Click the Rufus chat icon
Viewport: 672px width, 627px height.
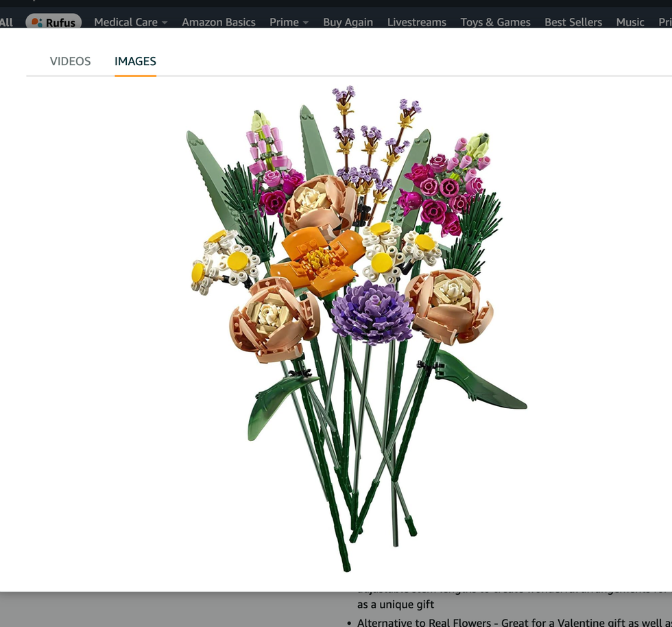37,23
